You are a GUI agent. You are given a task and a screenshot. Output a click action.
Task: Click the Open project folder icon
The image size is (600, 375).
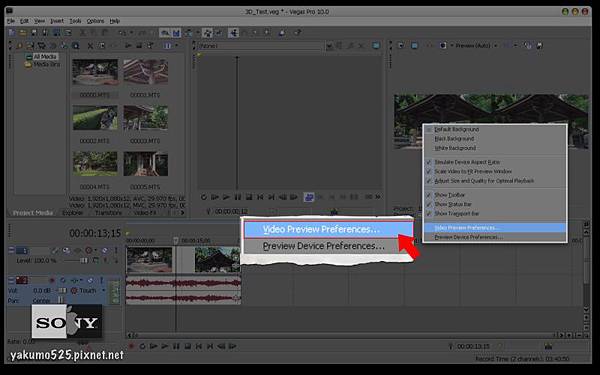pos(23,33)
